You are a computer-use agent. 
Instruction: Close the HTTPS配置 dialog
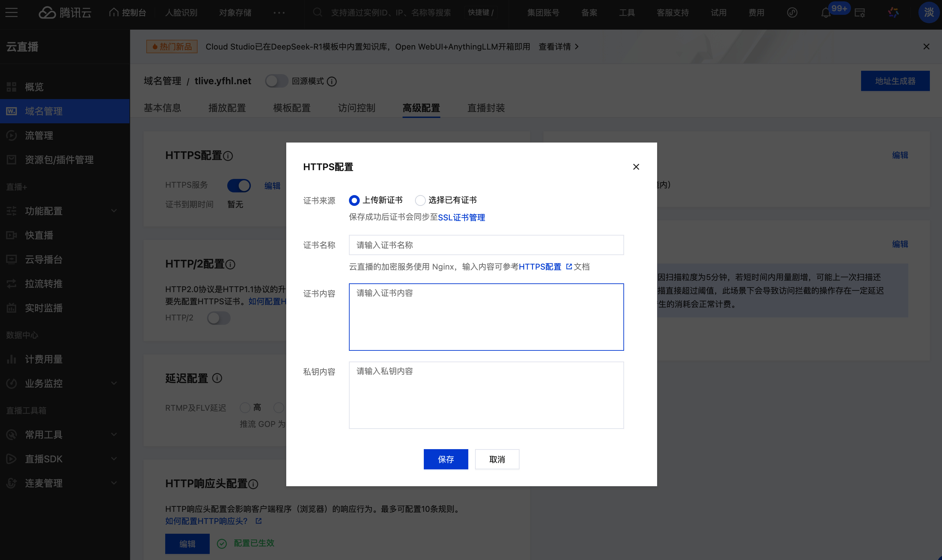[x=636, y=167]
